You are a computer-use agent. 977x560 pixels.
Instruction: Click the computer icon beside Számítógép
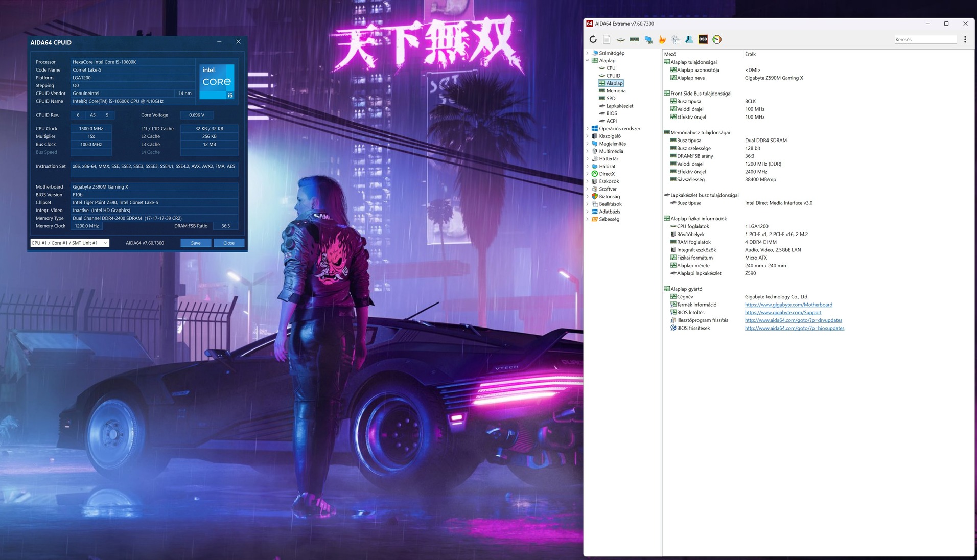(595, 53)
